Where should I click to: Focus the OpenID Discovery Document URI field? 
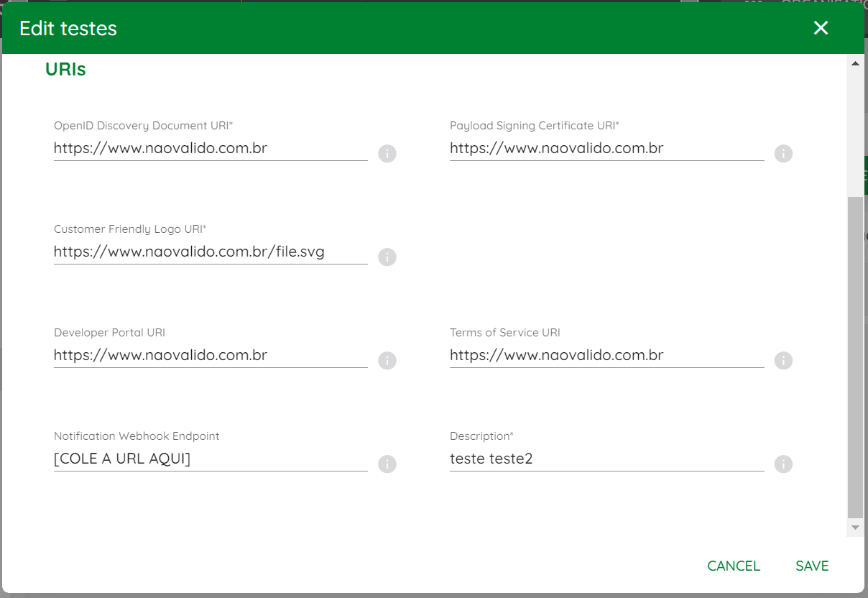point(211,149)
